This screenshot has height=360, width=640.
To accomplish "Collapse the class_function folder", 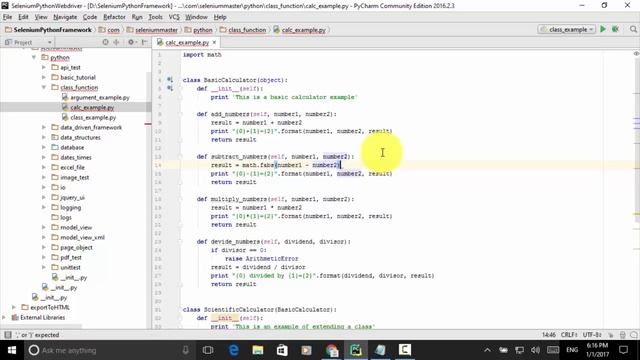I will 44,87.
